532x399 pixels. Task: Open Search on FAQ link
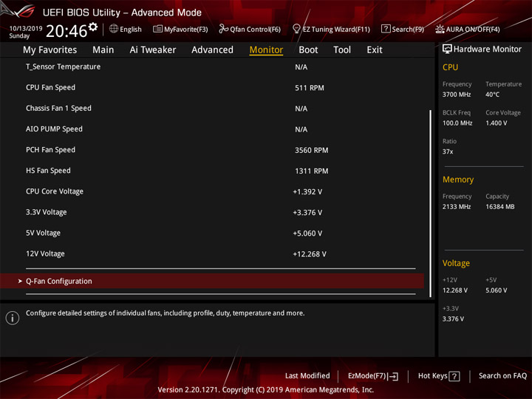tap(502, 375)
